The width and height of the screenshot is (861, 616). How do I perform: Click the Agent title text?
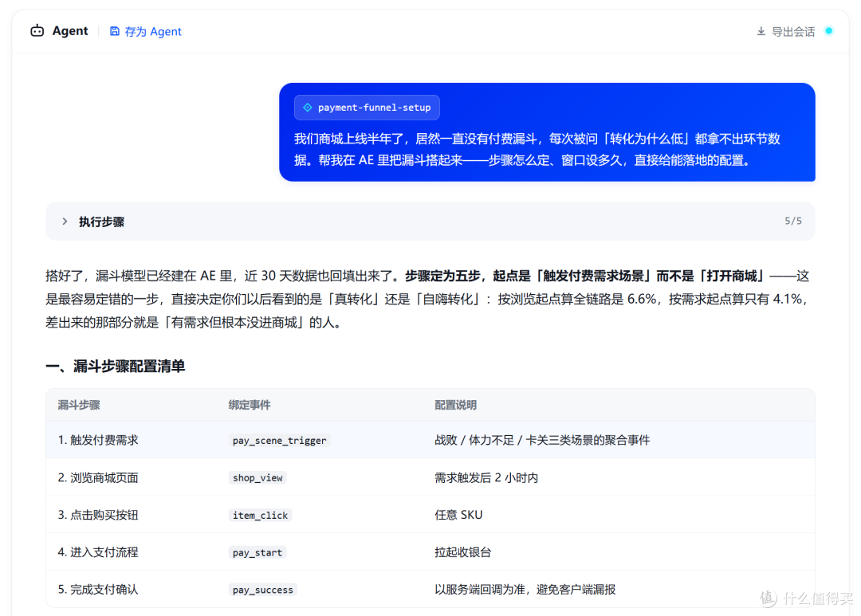click(x=70, y=31)
